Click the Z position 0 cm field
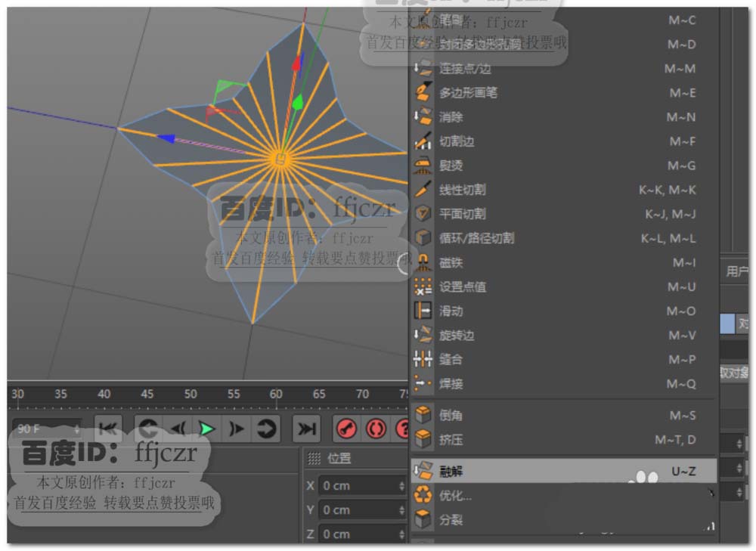 (363, 534)
